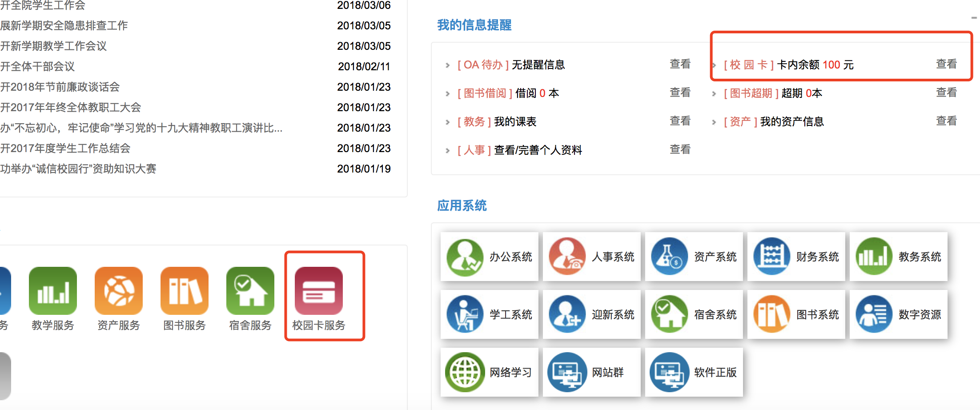Click 查看 next to 校园卡 balance
Image resolution: width=980 pixels, height=410 pixels.
946,64
